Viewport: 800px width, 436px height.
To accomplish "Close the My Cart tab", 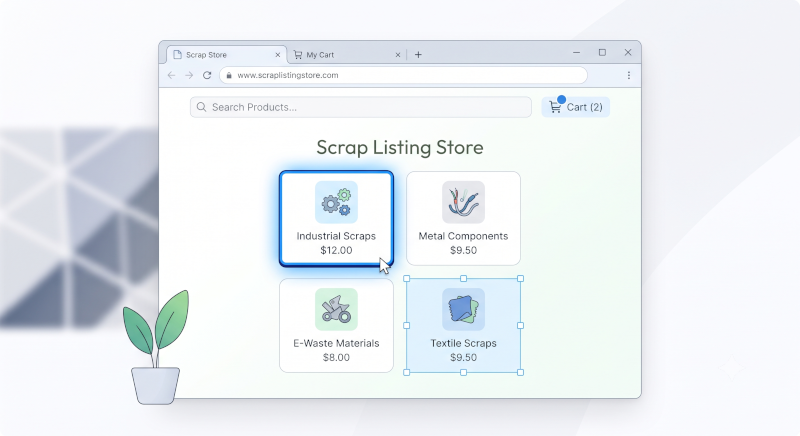I will (398, 55).
